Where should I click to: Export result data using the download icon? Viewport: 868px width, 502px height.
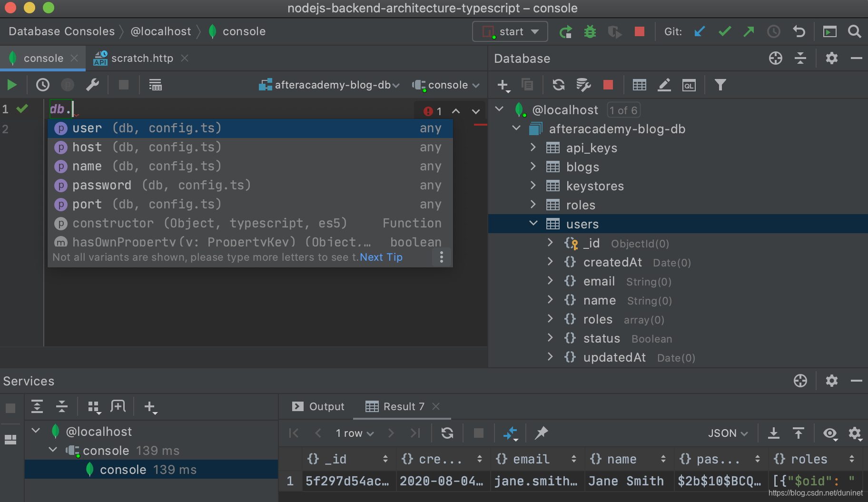[773, 433]
